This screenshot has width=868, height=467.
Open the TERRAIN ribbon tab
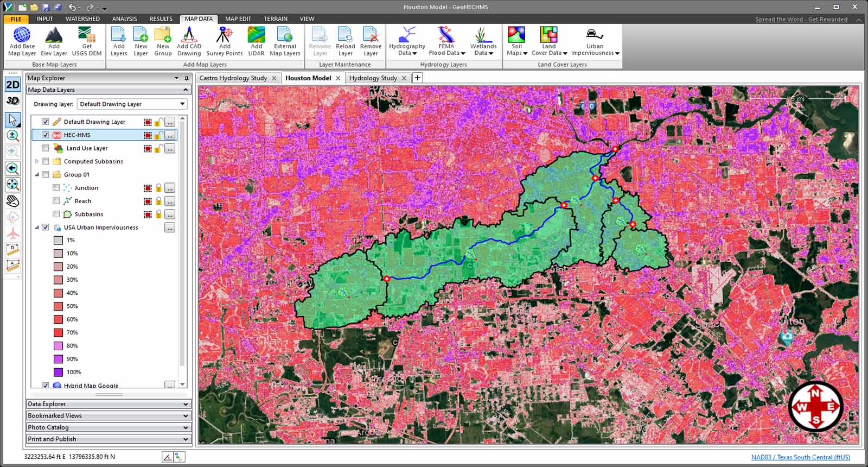click(275, 18)
